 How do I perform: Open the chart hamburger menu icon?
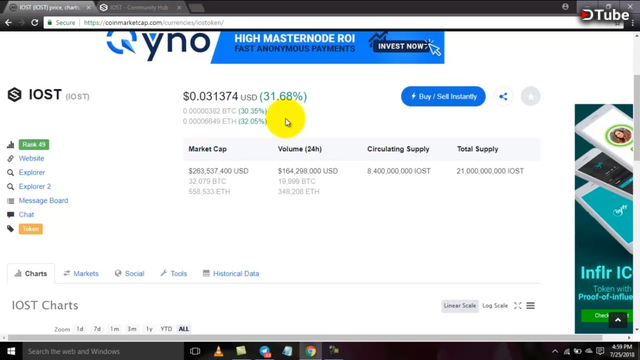(530, 306)
